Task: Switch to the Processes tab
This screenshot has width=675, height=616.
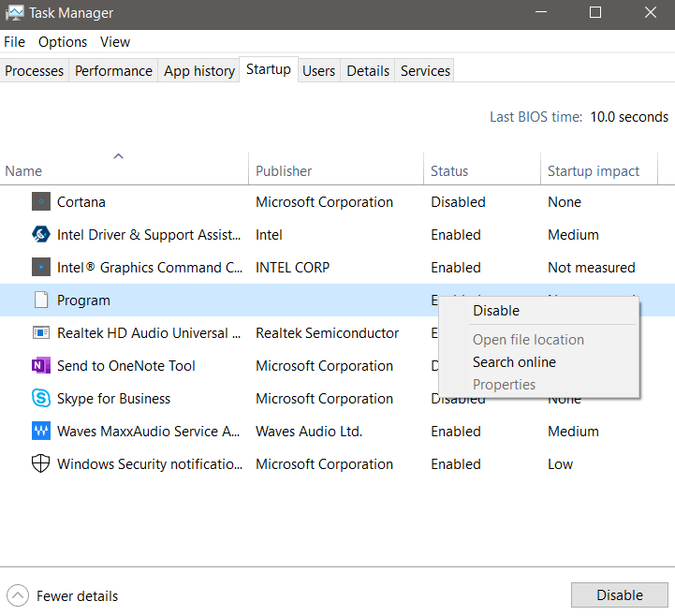Action: pyautogui.click(x=34, y=70)
